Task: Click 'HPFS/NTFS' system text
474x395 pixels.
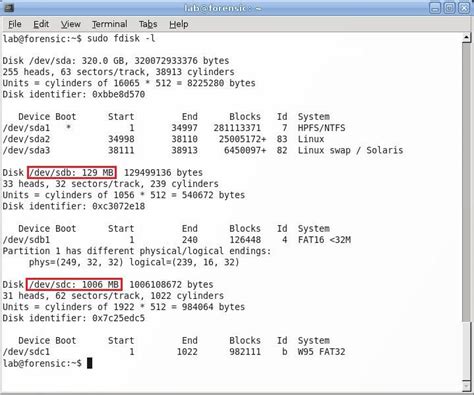Action: point(321,128)
